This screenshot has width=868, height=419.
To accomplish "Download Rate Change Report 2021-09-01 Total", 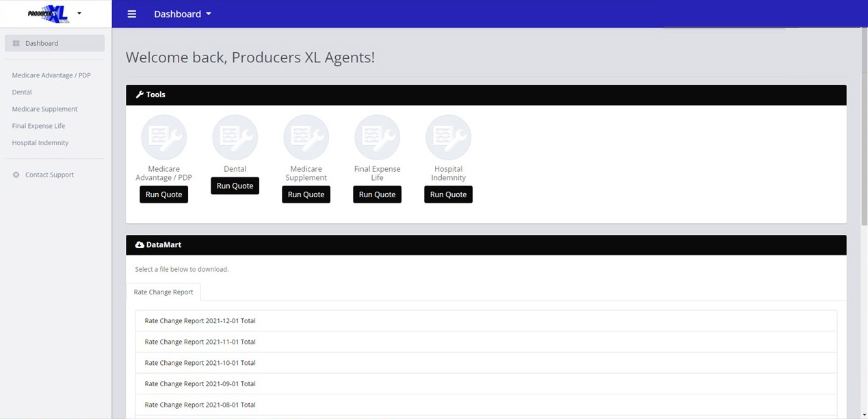I will 486,383.
